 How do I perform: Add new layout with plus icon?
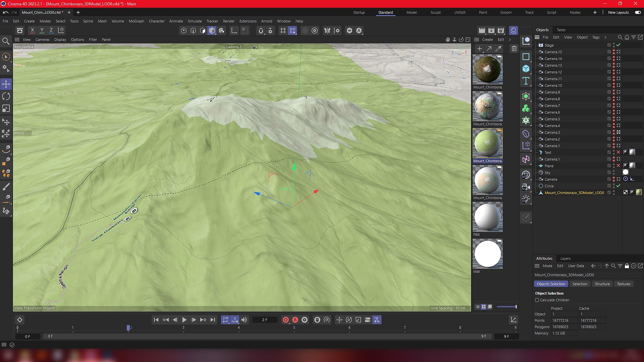pos(595,12)
